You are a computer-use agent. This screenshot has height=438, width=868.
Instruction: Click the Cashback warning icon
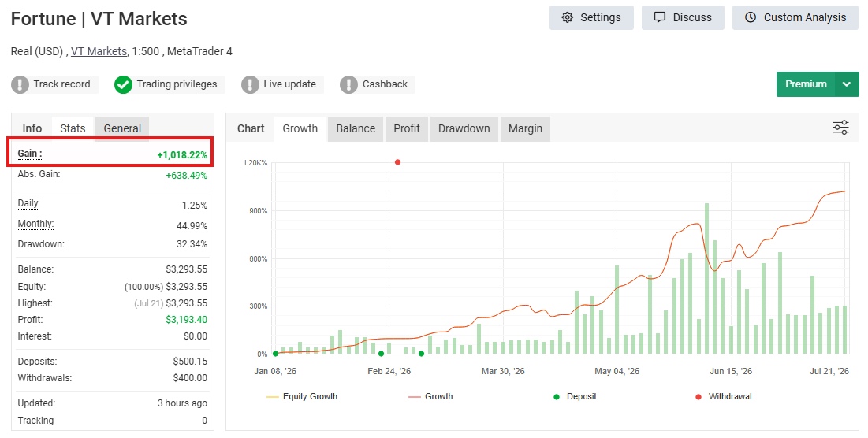click(x=348, y=84)
